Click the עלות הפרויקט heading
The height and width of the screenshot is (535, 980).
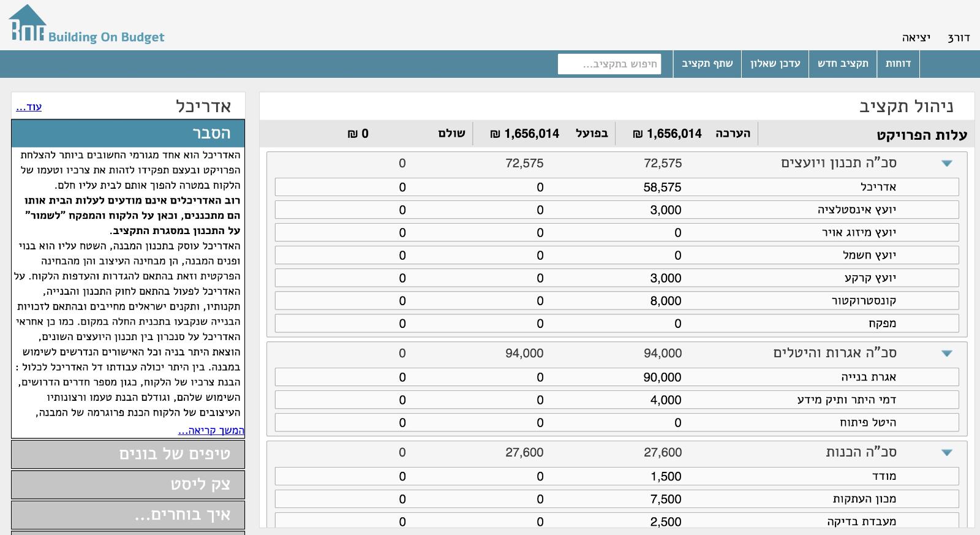coord(921,135)
